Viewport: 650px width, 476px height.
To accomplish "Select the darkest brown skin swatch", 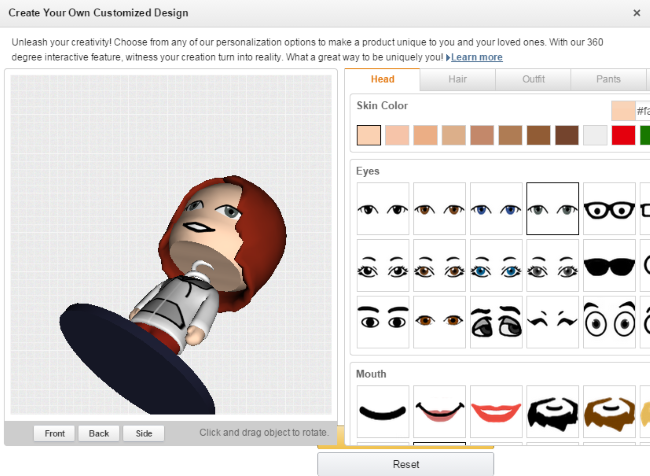I will click(567, 135).
